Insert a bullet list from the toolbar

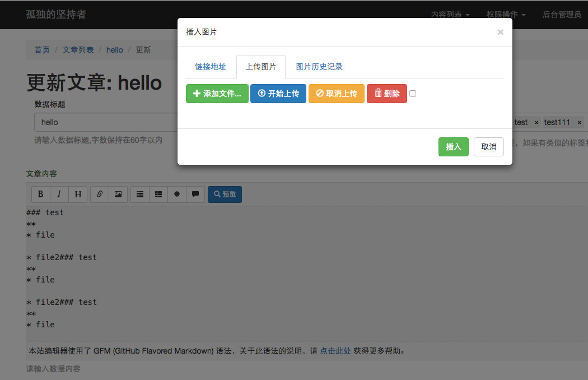point(139,194)
